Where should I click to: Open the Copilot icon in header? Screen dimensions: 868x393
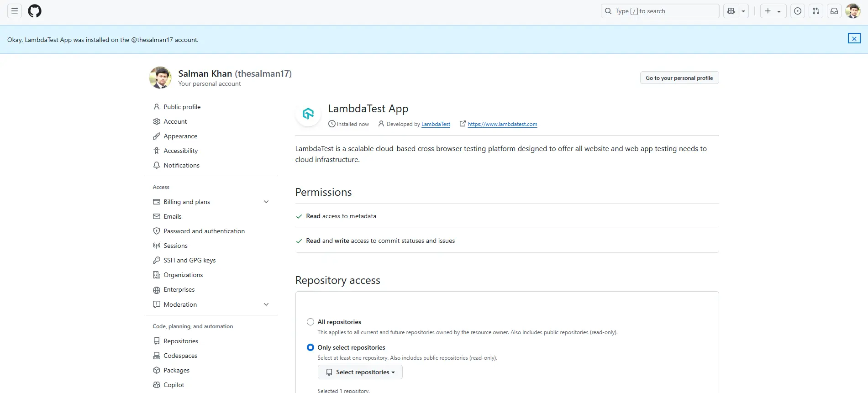pyautogui.click(x=731, y=11)
